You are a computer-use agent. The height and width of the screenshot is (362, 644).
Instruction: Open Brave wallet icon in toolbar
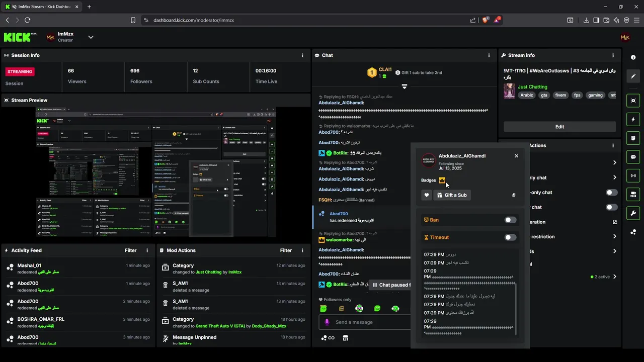click(606, 20)
